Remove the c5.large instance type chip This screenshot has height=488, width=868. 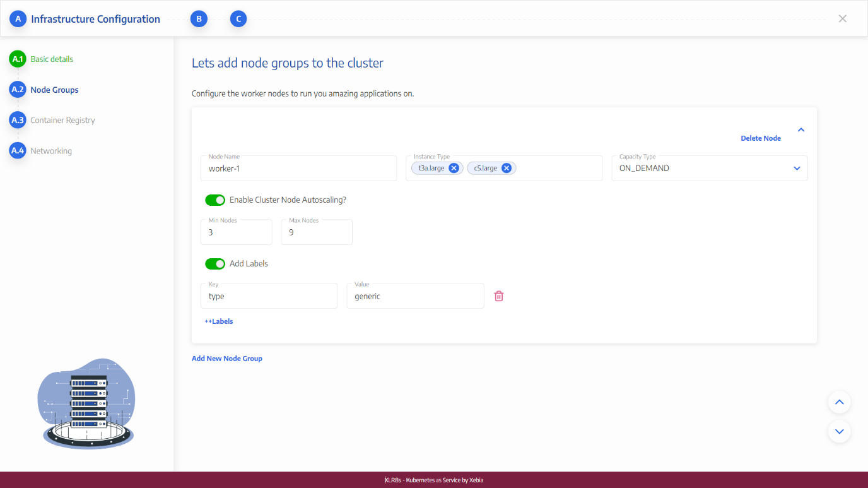pos(506,168)
